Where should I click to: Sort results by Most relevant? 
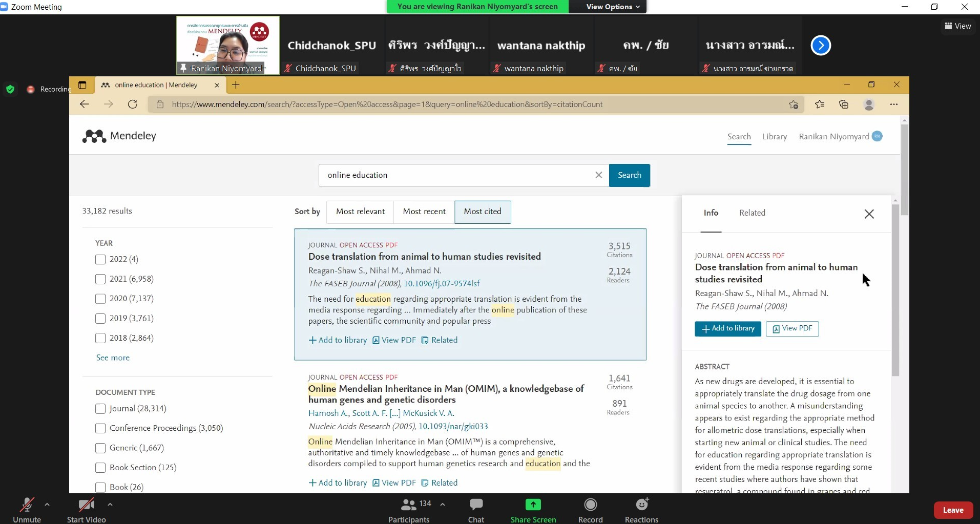coord(360,212)
